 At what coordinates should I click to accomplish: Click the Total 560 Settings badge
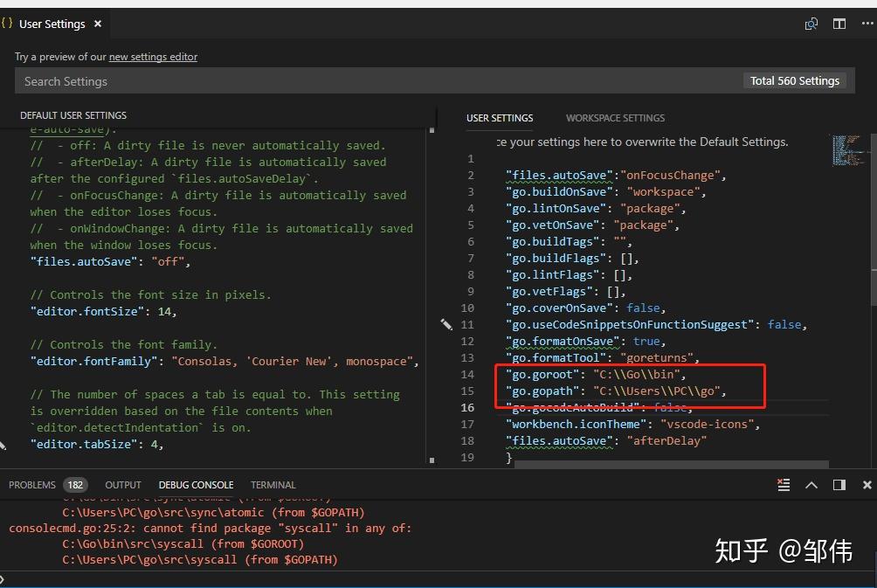[x=794, y=81]
